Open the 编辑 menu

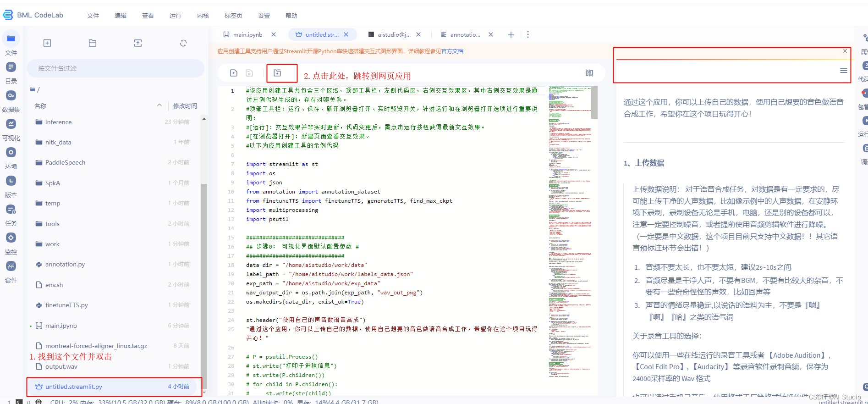(121, 16)
